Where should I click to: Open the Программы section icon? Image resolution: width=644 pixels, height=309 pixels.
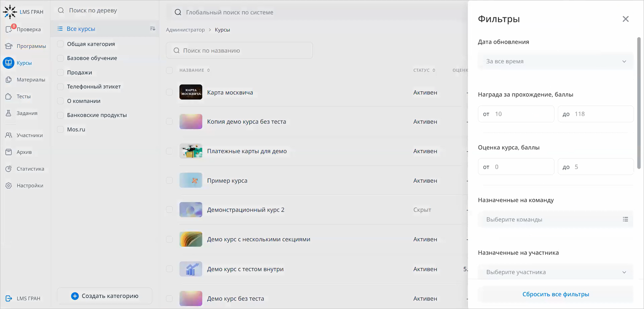[9, 46]
